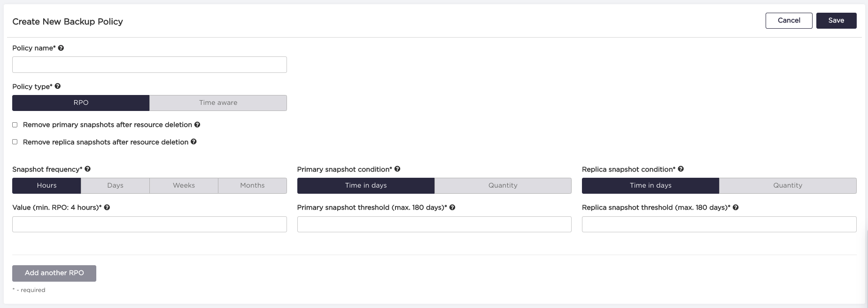Click help icon beside Policy type
Image resolution: width=868 pixels, height=308 pixels.
tap(58, 86)
